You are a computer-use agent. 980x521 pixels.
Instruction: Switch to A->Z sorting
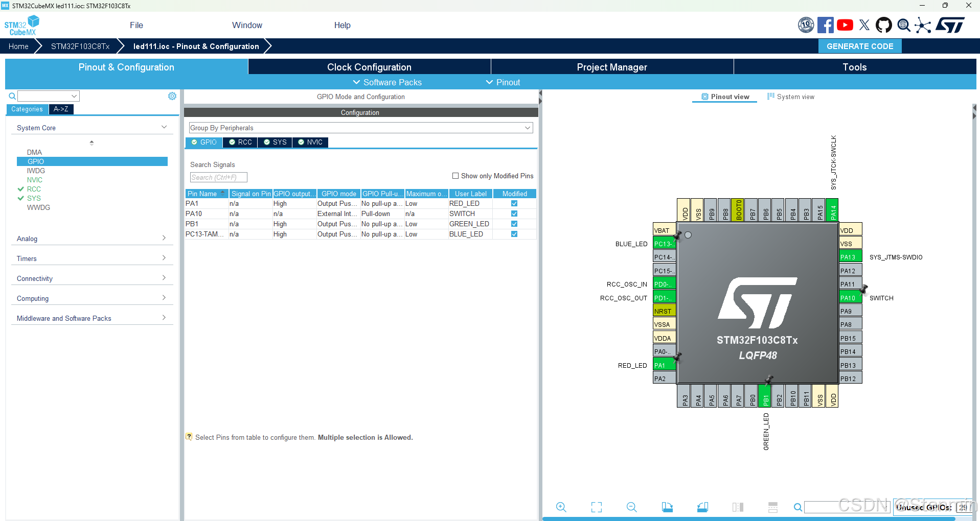[x=61, y=109]
